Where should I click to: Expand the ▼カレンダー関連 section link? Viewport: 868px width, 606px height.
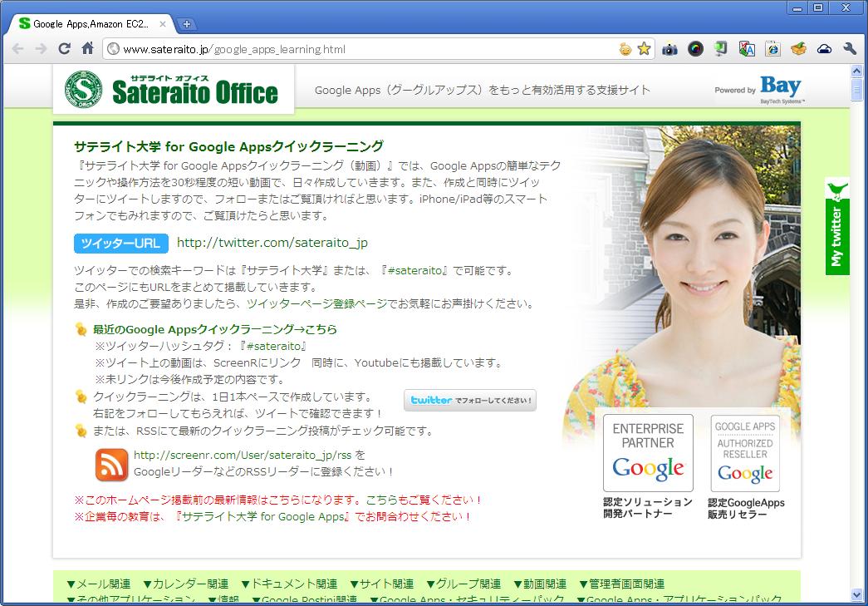click(x=185, y=584)
